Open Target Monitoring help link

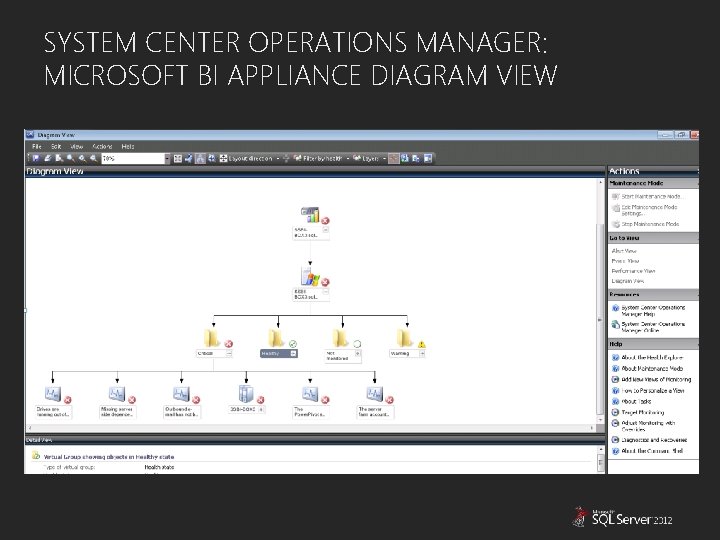638,412
